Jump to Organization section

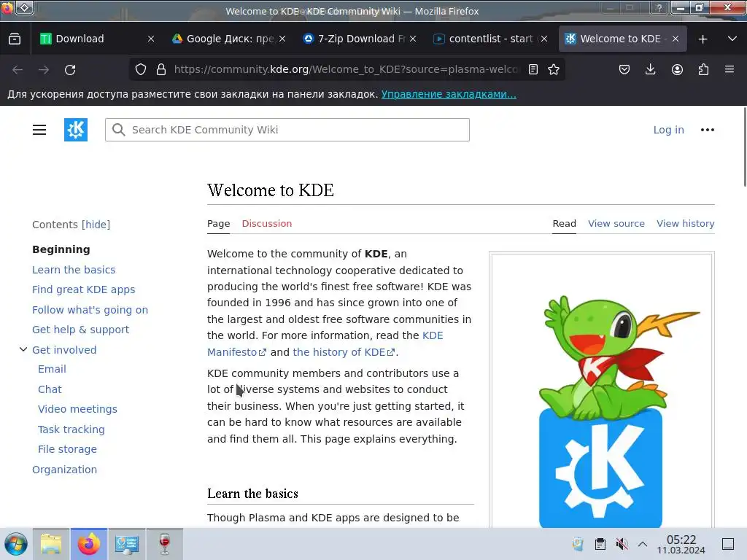(64, 470)
